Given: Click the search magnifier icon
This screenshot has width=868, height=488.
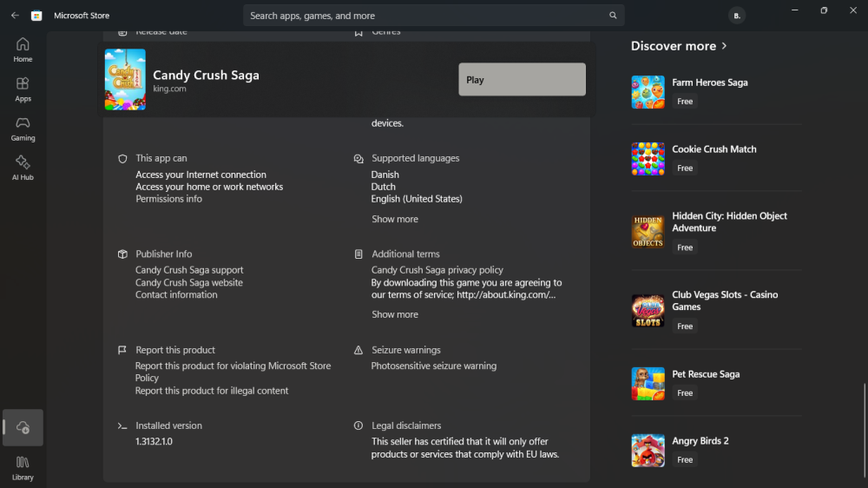Looking at the screenshot, I should pos(613,16).
